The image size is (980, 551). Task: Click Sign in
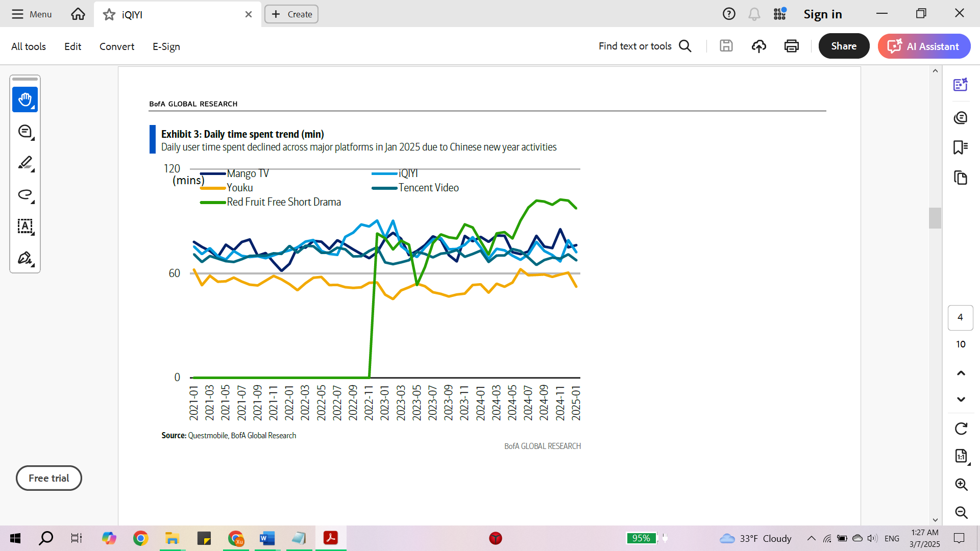[x=823, y=14]
